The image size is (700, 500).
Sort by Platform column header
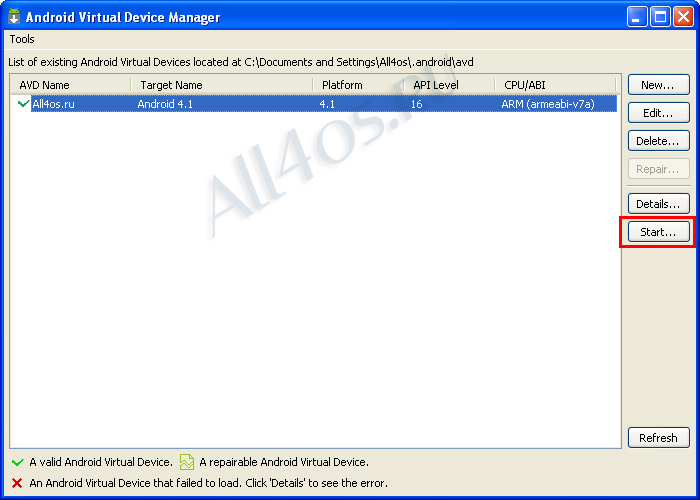pos(359,85)
